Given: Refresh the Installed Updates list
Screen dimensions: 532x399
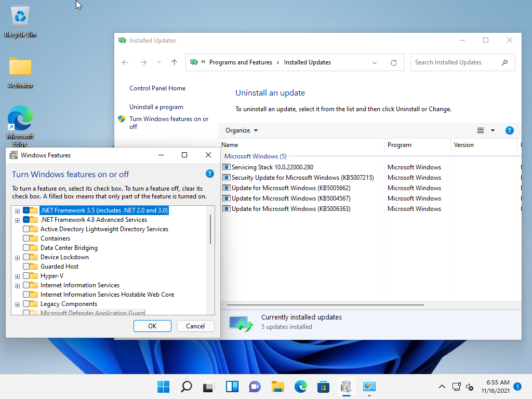Looking at the screenshot, I should [x=394, y=62].
